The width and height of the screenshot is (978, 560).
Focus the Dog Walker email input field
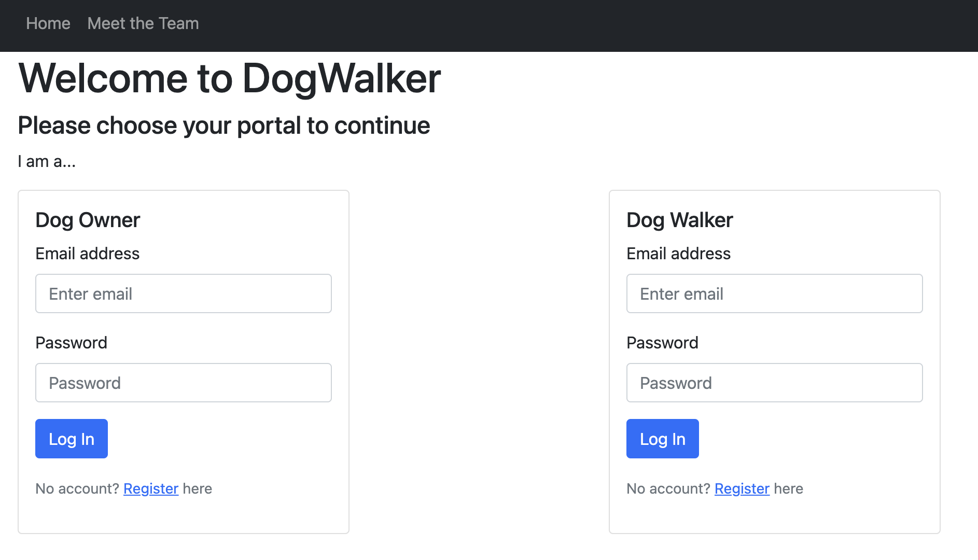coord(775,293)
